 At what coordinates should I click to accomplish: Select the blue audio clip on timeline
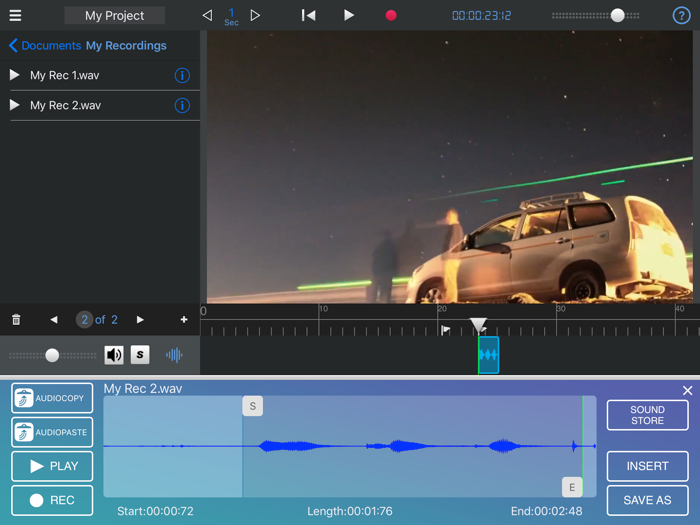click(488, 355)
